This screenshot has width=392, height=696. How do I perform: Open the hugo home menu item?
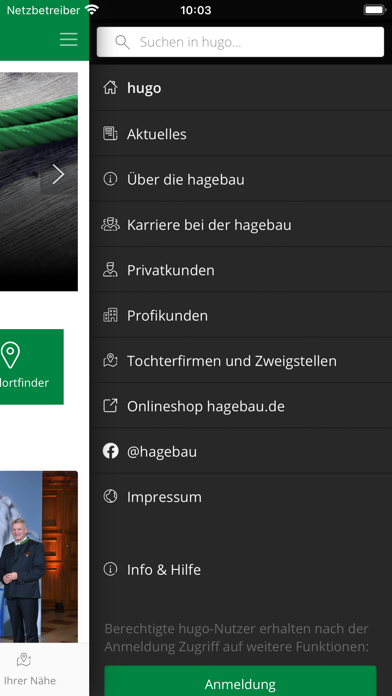[241, 88]
